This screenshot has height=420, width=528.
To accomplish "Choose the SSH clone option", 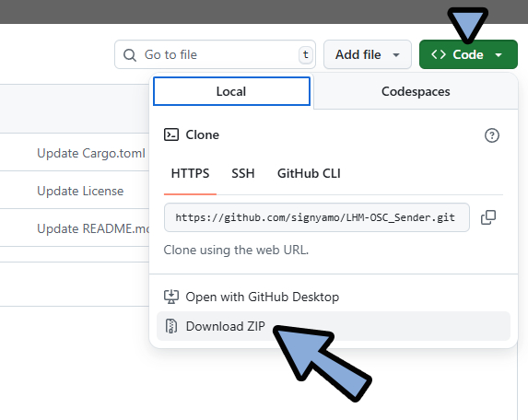I will [x=242, y=174].
